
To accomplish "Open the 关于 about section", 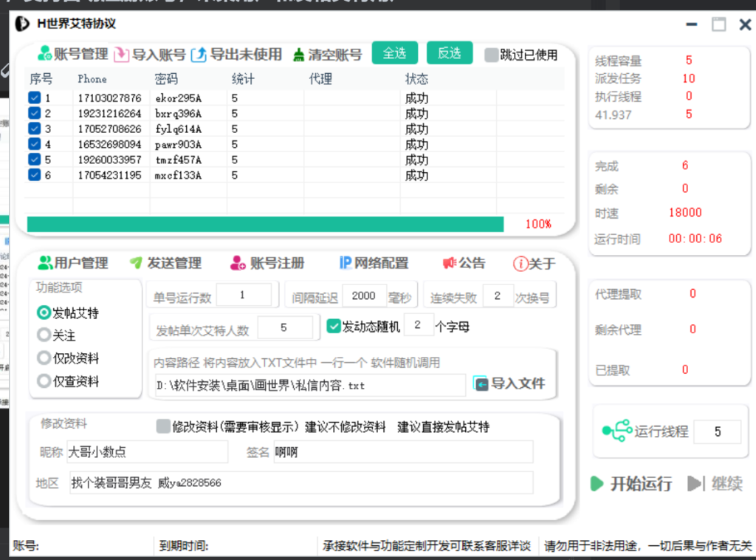I will click(x=533, y=262).
